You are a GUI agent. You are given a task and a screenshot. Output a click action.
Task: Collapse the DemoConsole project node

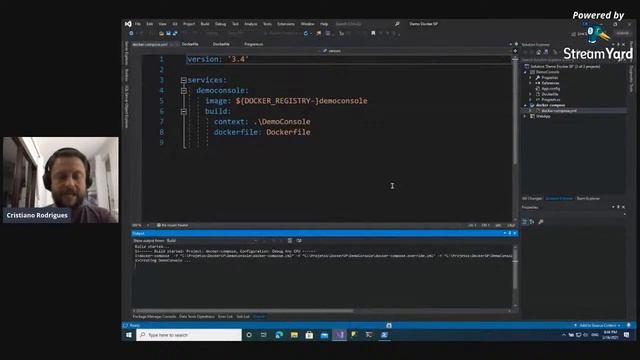pyautogui.click(x=526, y=72)
